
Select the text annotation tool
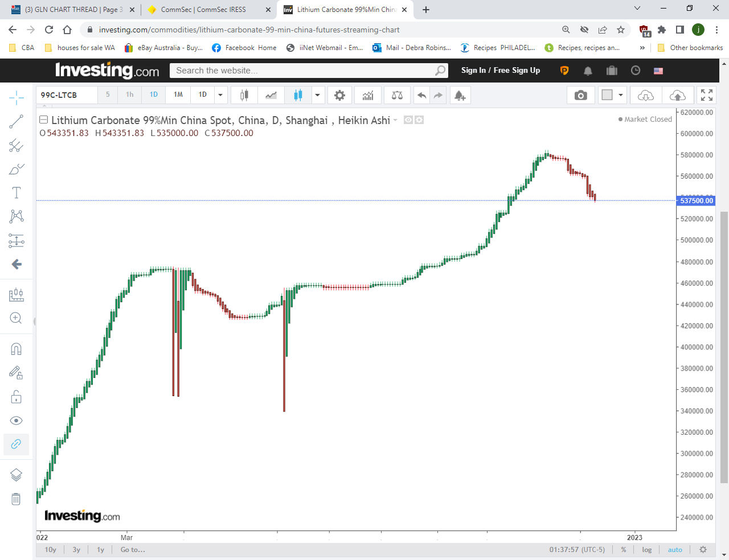pos(16,193)
